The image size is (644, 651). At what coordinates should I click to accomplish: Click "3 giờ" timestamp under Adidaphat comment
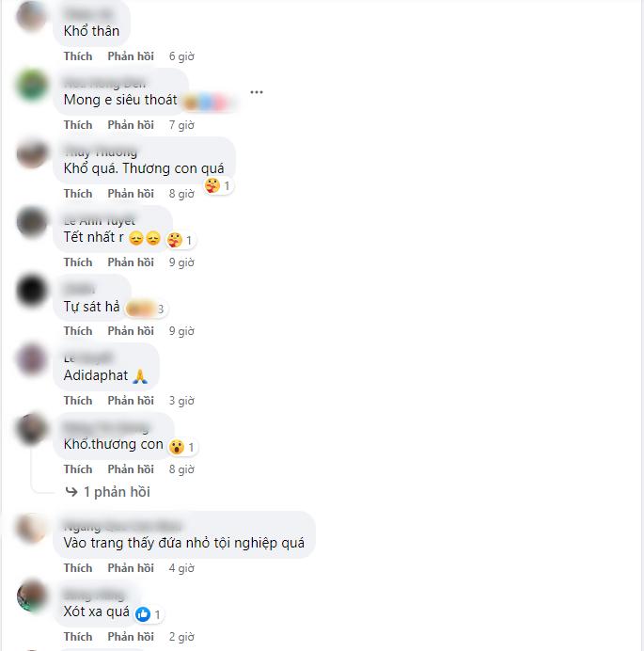181,401
